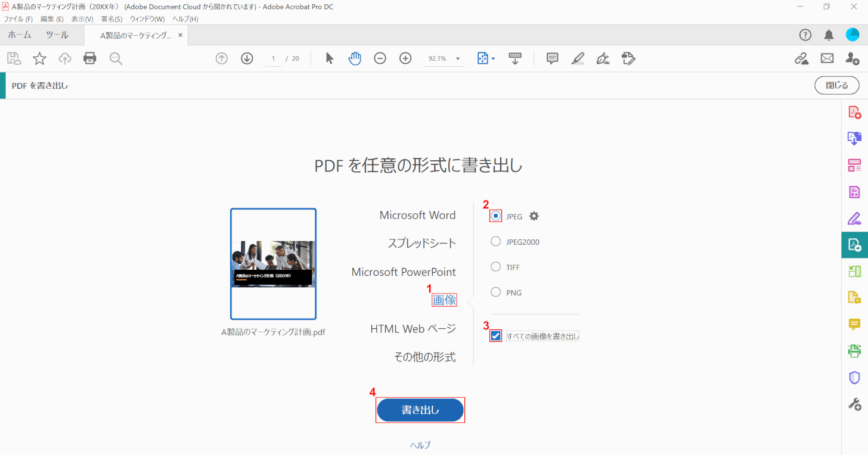The width and height of the screenshot is (868, 455).
Task: Click the PDF thumbnail preview
Action: tap(273, 264)
